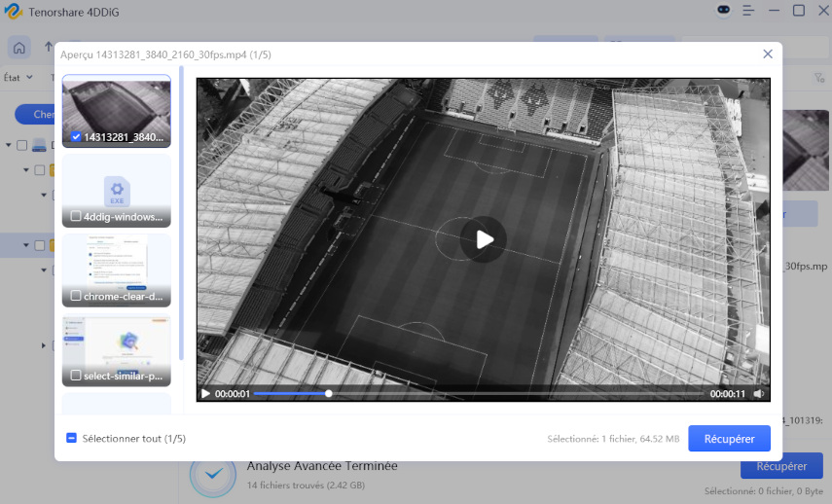Select the select-similar-p image thumbnail

116,342
